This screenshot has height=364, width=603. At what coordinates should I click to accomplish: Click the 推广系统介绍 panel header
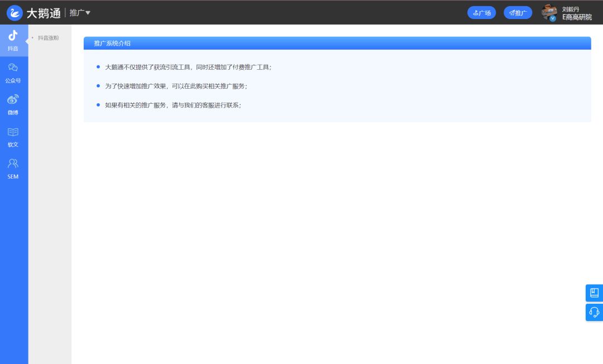337,43
